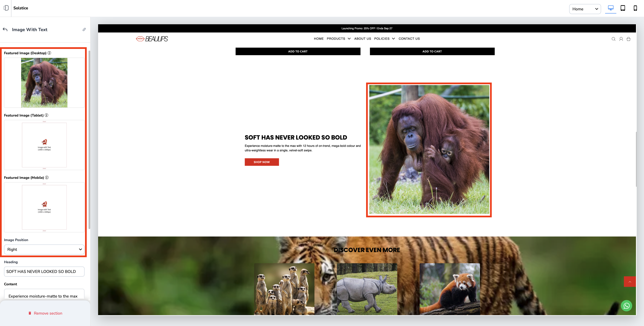Viewport: 644px width, 326px height.
Task: Go to ABOUT US page
Action: 362,39
